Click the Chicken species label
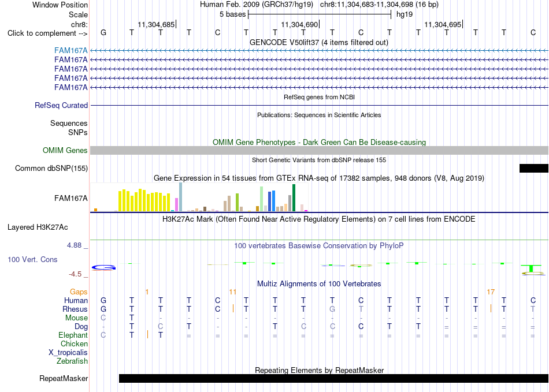This screenshot has height=392, width=549. [x=74, y=344]
